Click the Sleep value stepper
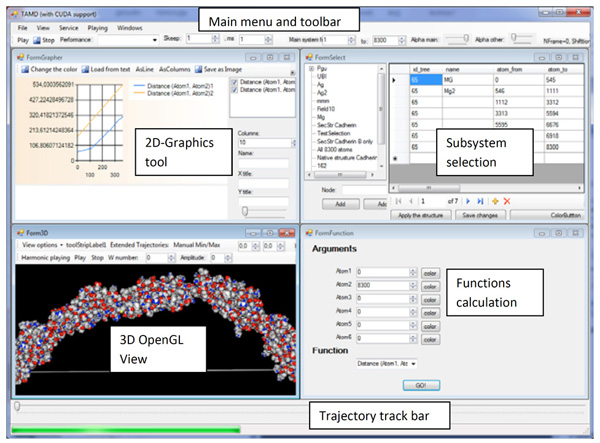Image resolution: width=600 pixels, height=443 pixels. [x=215, y=39]
